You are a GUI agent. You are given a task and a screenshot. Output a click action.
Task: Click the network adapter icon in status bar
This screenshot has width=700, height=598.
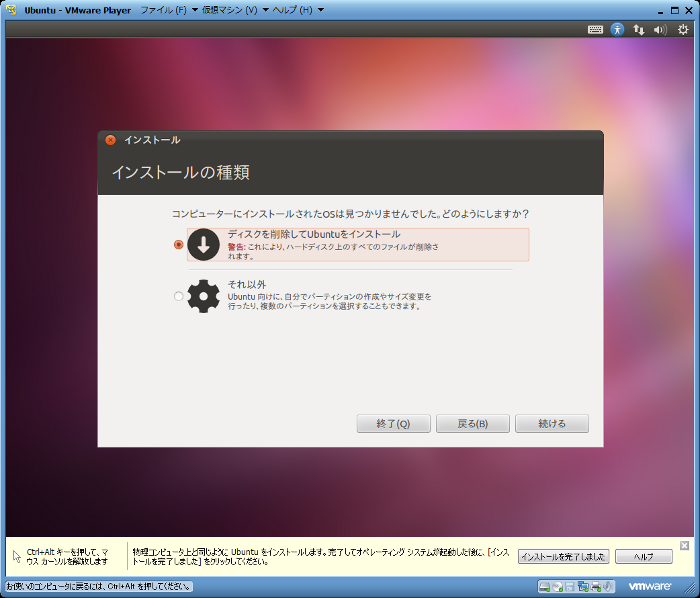click(x=583, y=586)
